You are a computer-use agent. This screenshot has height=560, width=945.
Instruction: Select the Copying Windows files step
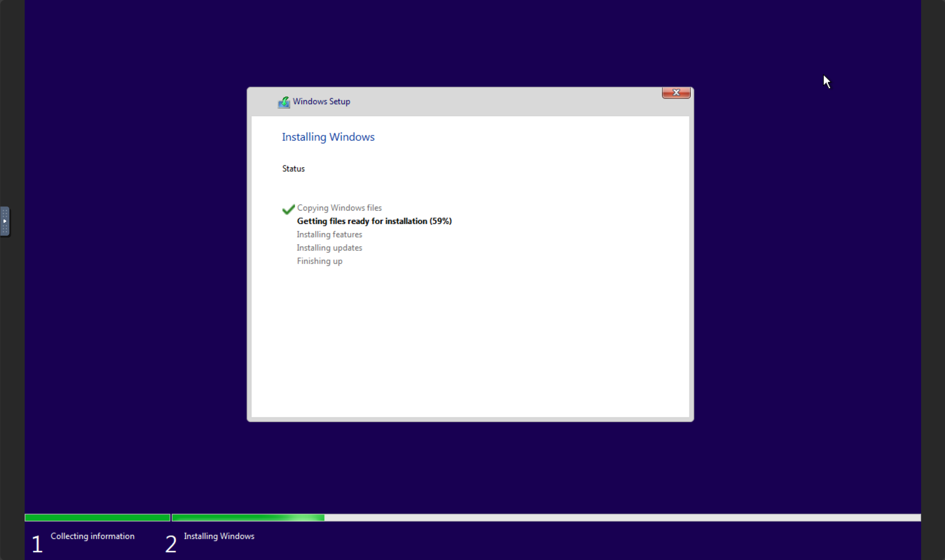tap(339, 208)
